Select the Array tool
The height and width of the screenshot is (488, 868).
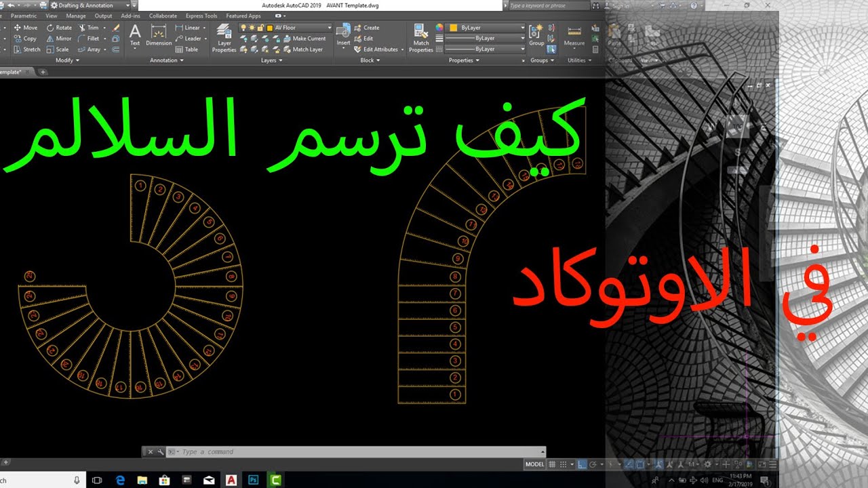click(89, 49)
